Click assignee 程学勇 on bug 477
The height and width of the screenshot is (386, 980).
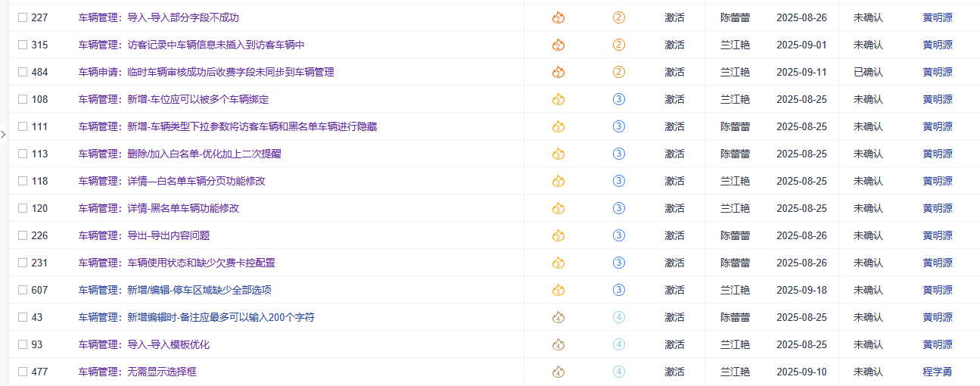tap(938, 372)
